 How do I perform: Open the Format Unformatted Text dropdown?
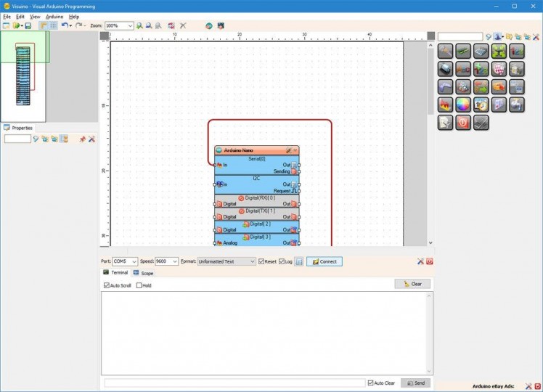(252, 261)
